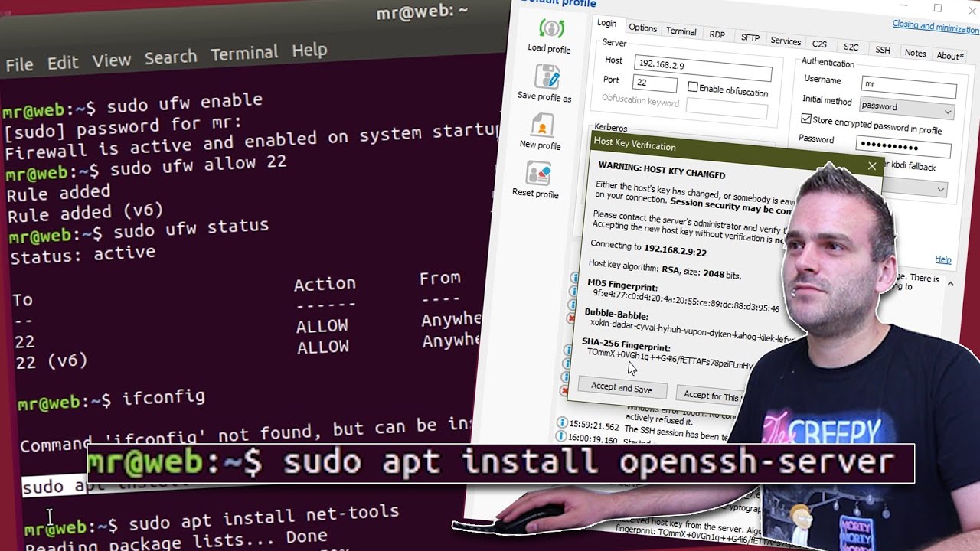The image size is (980, 551).
Task: Click the Username input field
Action: pyautogui.click(x=909, y=86)
